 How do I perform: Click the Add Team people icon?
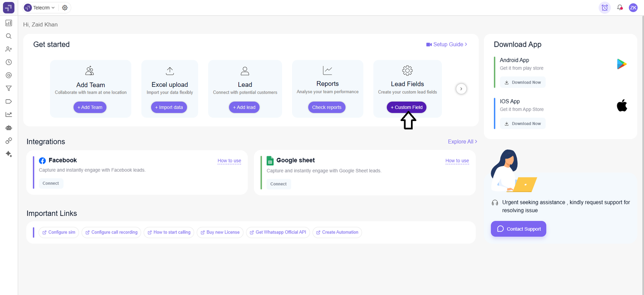(90, 71)
